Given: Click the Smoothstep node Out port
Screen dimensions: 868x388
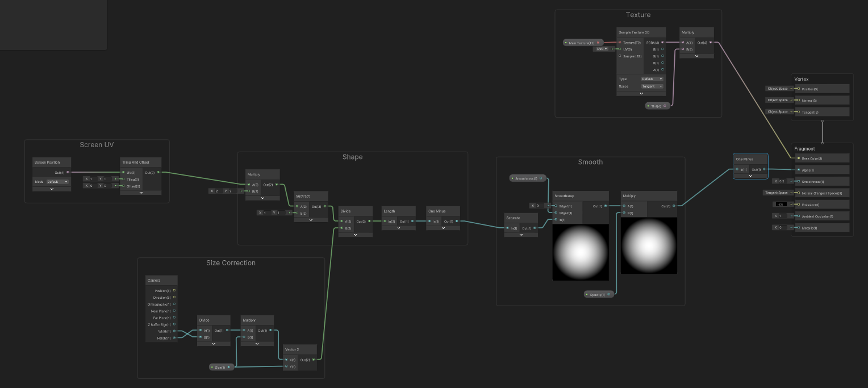Looking at the screenshot, I should tap(605, 206).
